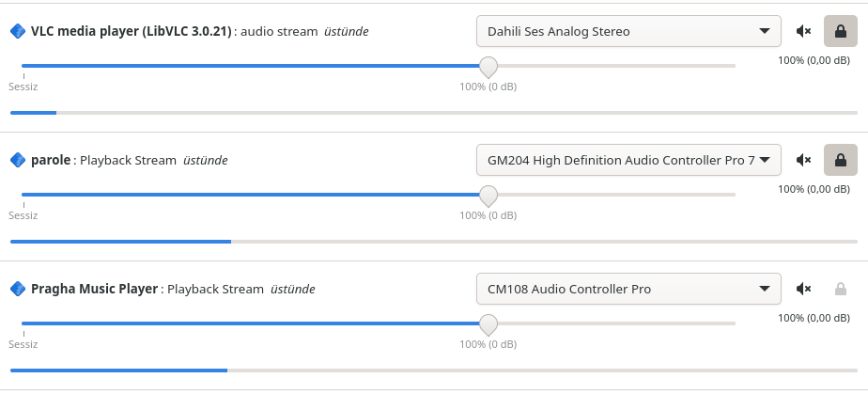
Task: Unlock channels for VLC media player
Action: click(841, 32)
